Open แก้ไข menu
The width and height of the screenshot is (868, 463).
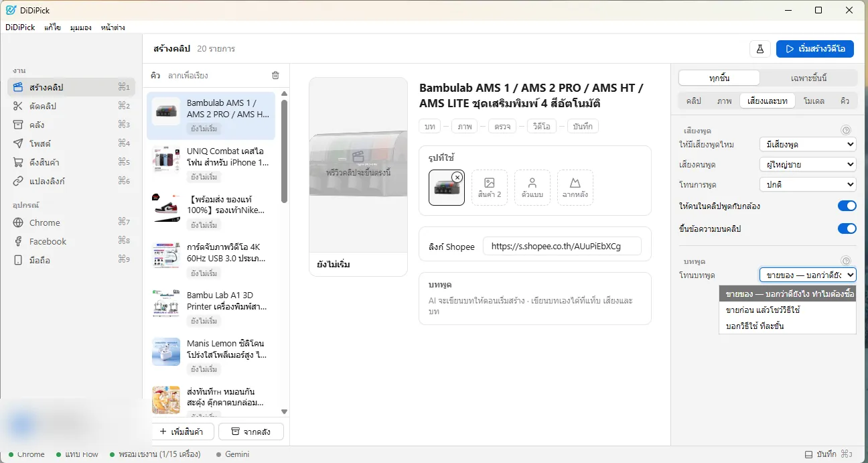coord(53,27)
